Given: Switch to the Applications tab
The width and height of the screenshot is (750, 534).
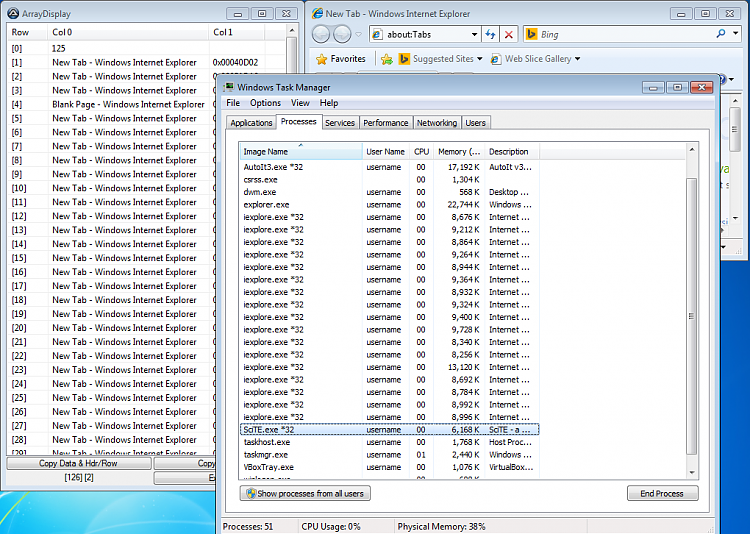Looking at the screenshot, I should [251, 123].
